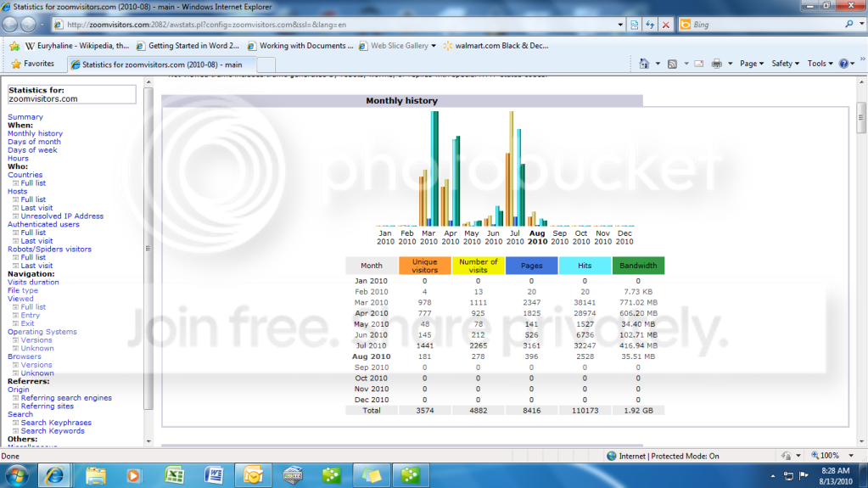Click the browser Back arrow button
This screenshot has width=868, height=488.
[x=10, y=25]
